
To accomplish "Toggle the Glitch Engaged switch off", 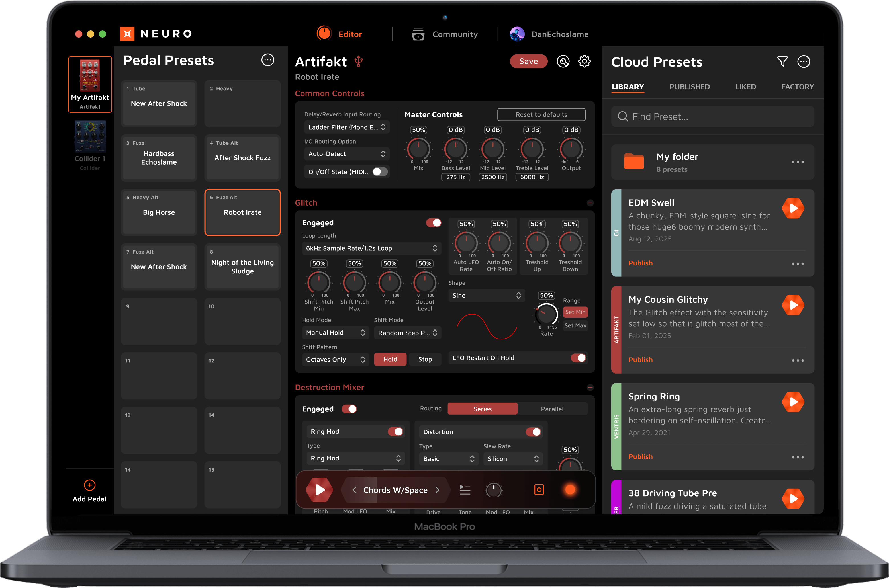I will (433, 223).
